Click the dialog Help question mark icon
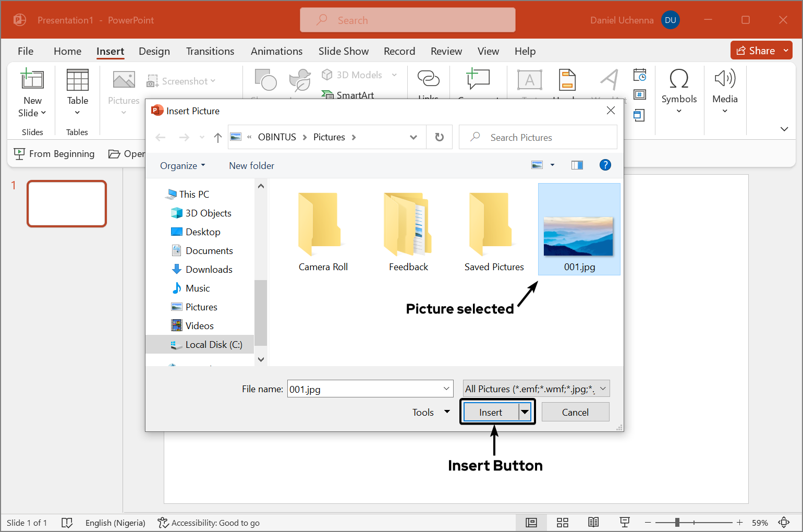The image size is (803, 532). pos(605,165)
